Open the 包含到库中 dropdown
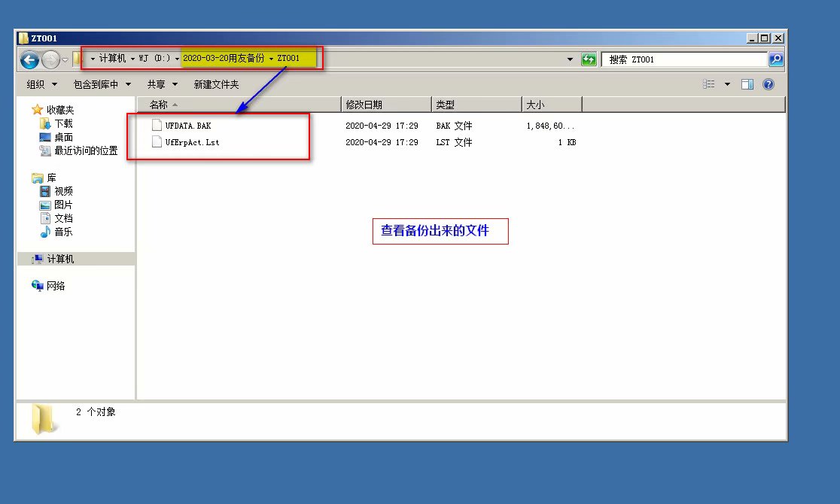The image size is (840, 504). click(x=102, y=85)
